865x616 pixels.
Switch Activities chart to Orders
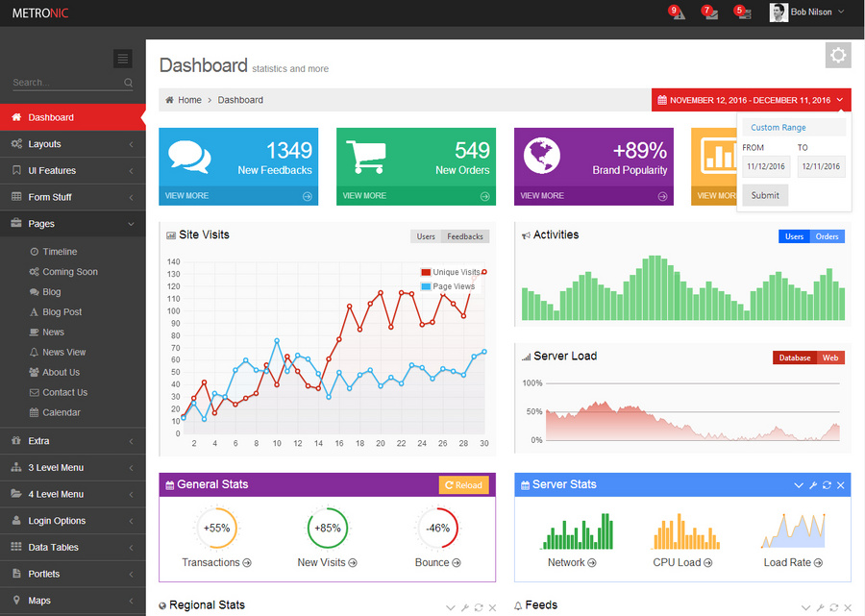tap(827, 236)
